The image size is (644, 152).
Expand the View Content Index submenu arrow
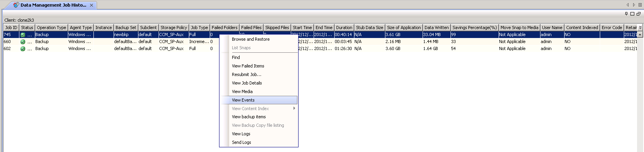click(294, 109)
